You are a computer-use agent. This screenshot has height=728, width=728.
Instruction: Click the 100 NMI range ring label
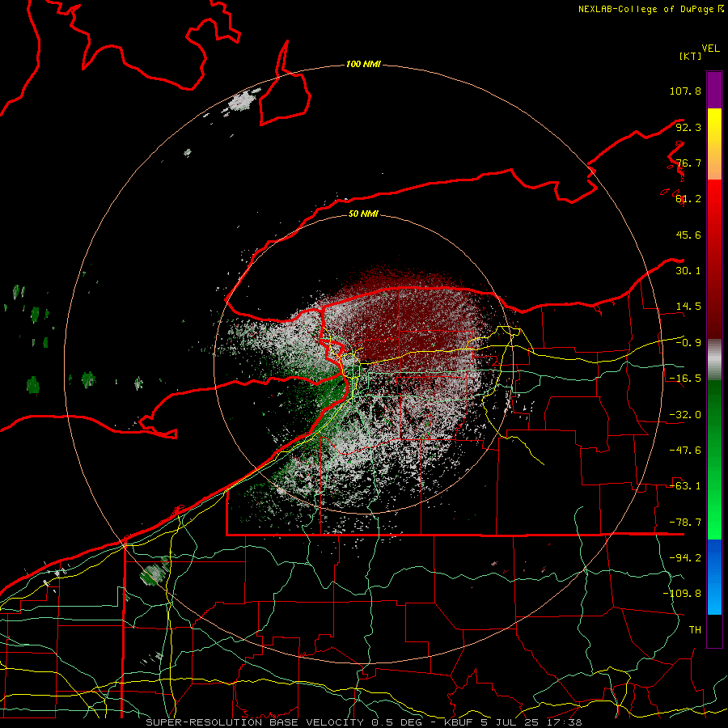[x=363, y=64]
